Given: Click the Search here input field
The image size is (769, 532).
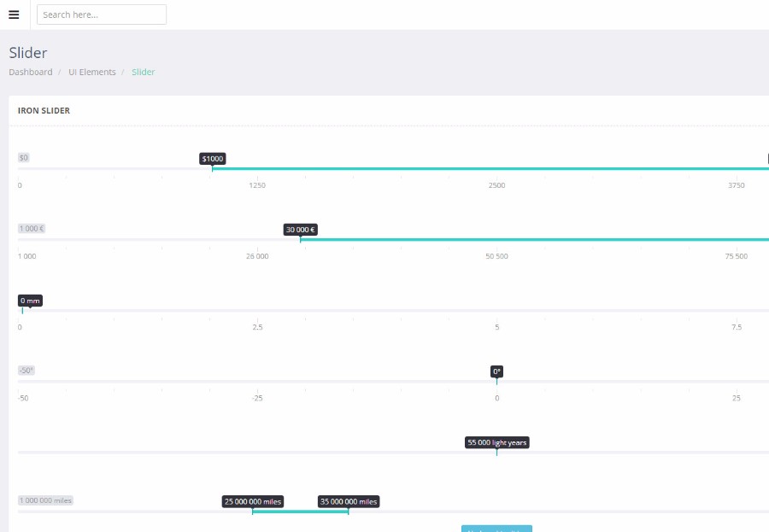Looking at the screenshot, I should 102,15.
